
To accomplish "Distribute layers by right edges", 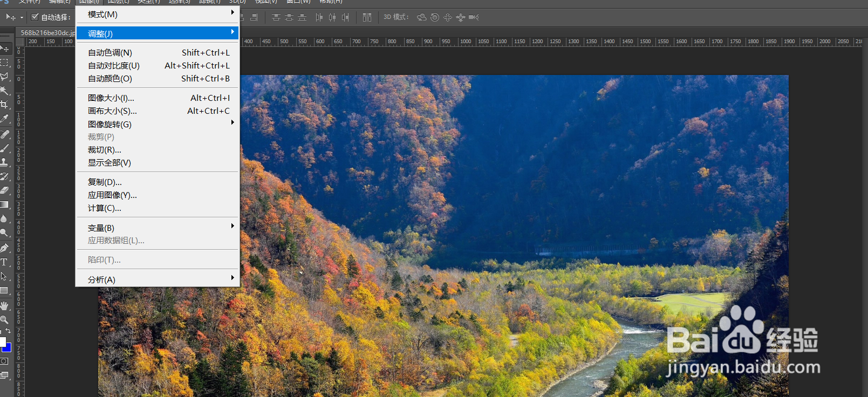I will pos(345,17).
